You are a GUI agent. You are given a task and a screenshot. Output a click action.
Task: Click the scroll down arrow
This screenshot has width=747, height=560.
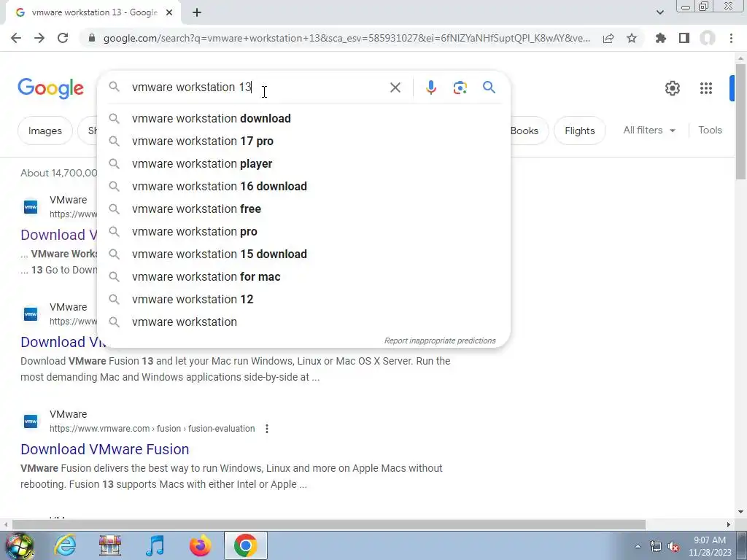(740, 513)
